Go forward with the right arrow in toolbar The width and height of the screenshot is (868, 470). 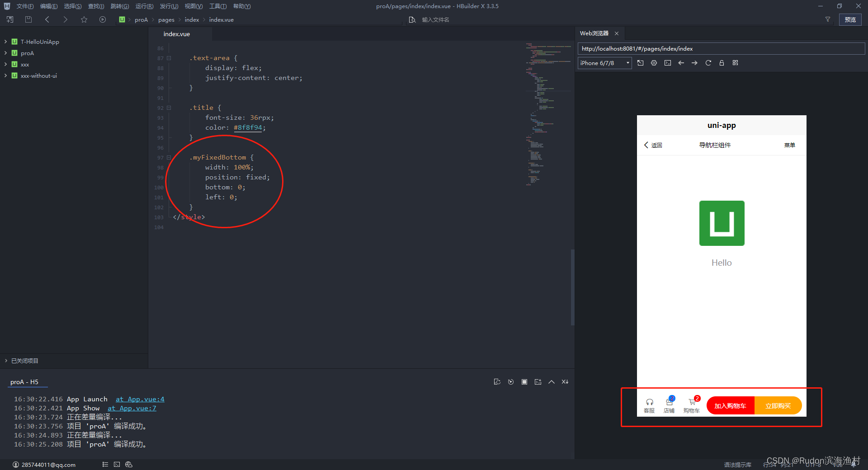click(x=66, y=19)
